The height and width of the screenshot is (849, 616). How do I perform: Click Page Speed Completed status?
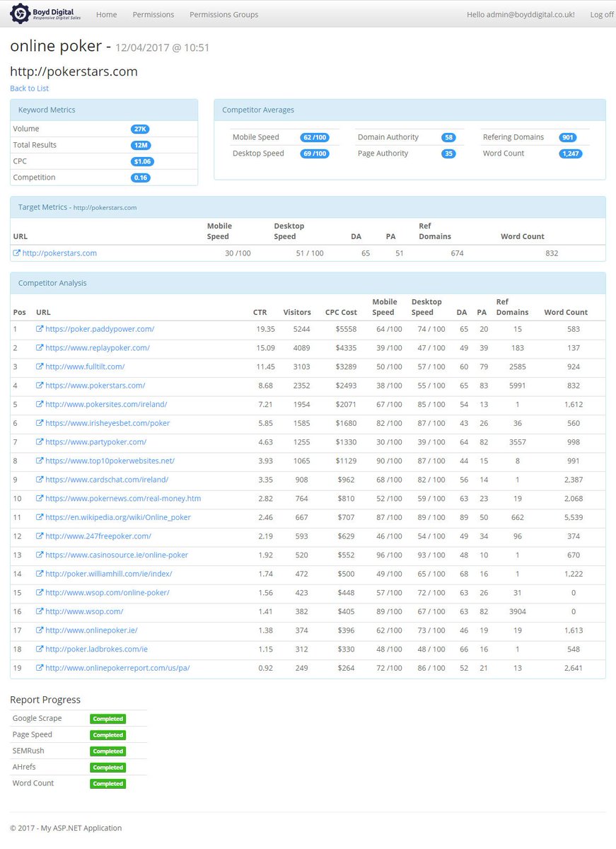pyautogui.click(x=107, y=735)
